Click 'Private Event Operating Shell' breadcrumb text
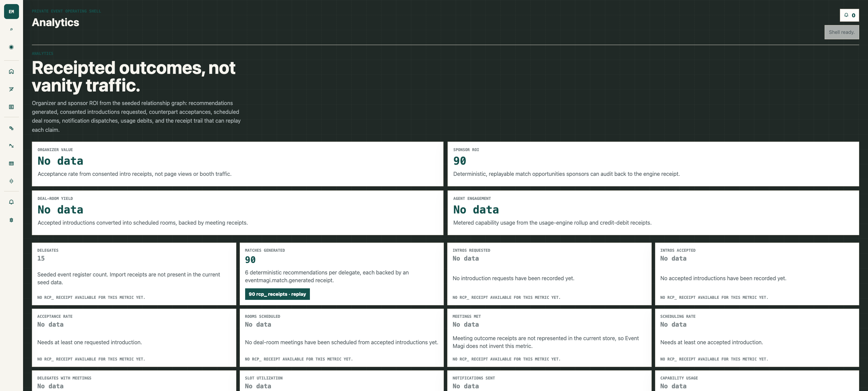 tap(66, 11)
